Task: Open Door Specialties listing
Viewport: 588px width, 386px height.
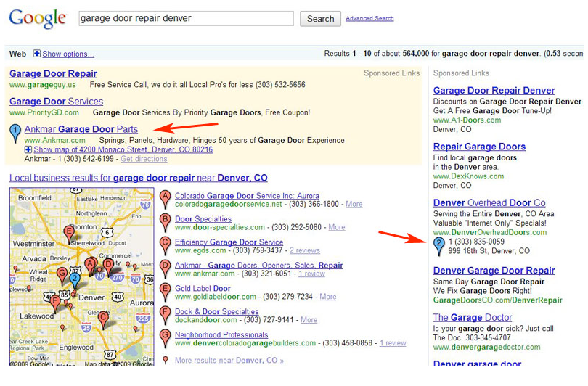Action: coord(203,219)
